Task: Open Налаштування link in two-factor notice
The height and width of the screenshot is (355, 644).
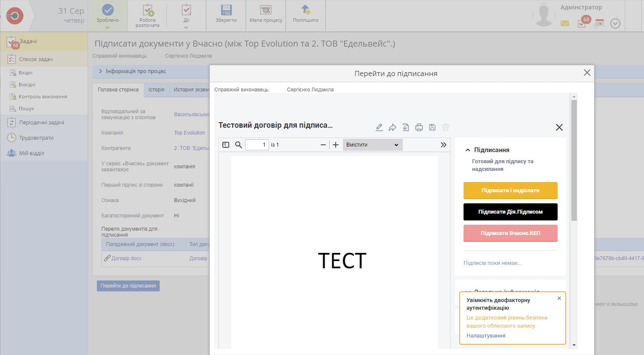Action: 486,336
